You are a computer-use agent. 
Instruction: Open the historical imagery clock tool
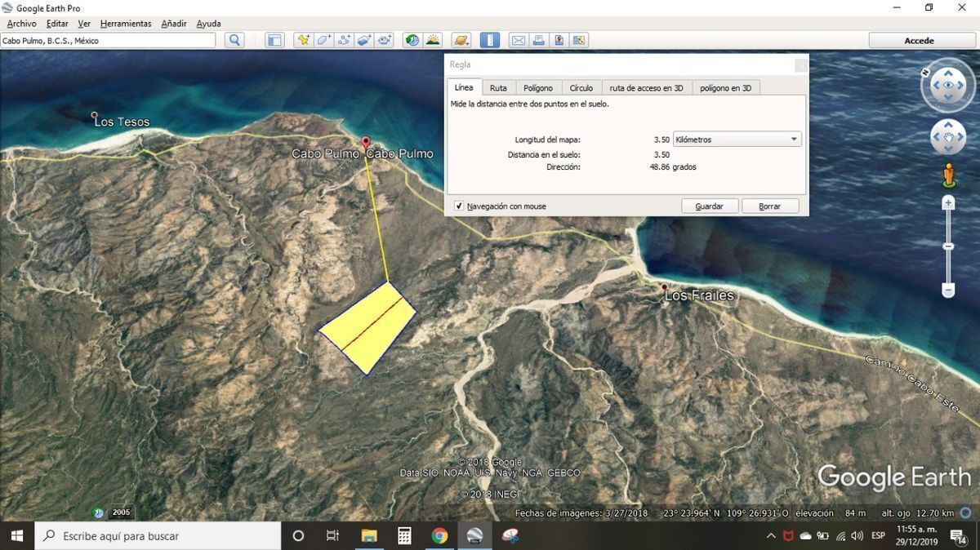click(x=412, y=40)
